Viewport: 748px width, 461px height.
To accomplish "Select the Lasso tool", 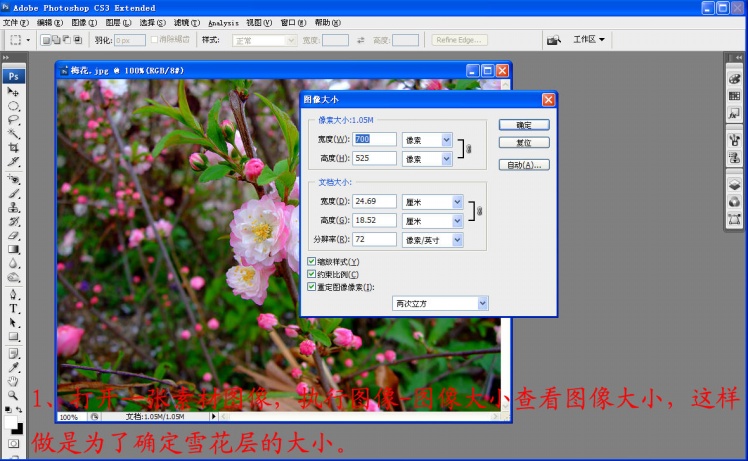I will click(14, 120).
